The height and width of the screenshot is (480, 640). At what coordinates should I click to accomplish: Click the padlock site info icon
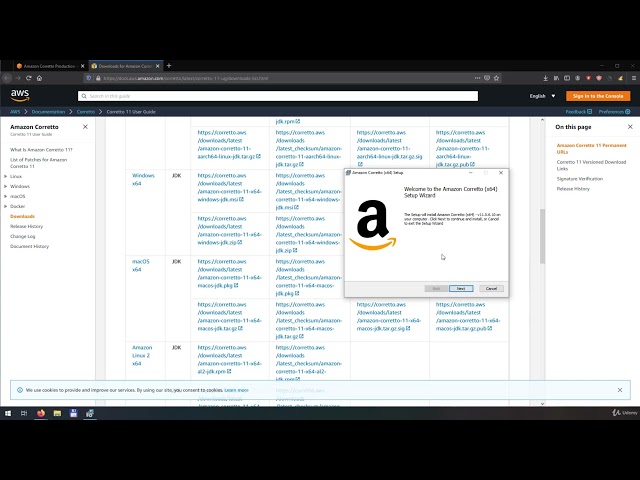point(98,78)
